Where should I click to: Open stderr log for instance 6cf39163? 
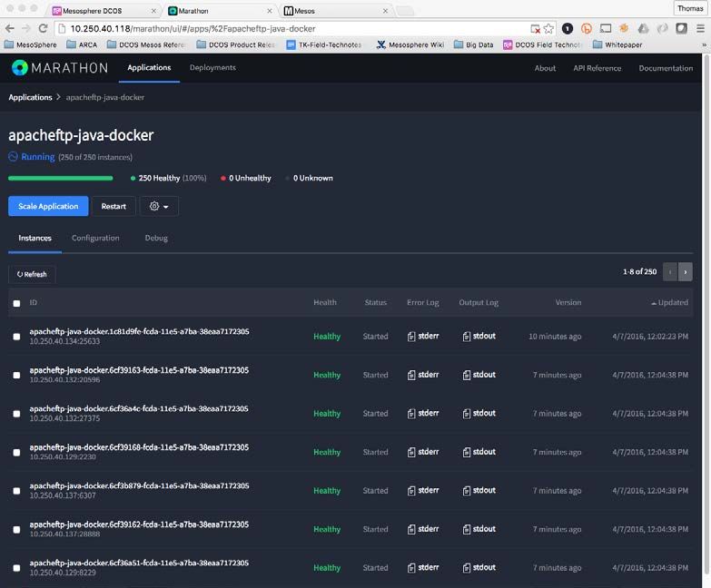point(422,375)
